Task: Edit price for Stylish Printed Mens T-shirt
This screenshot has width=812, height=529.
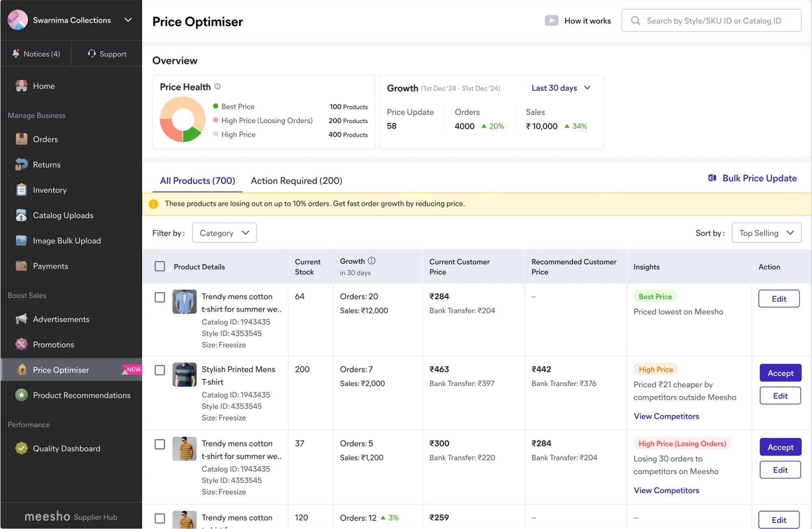Action: coord(780,396)
